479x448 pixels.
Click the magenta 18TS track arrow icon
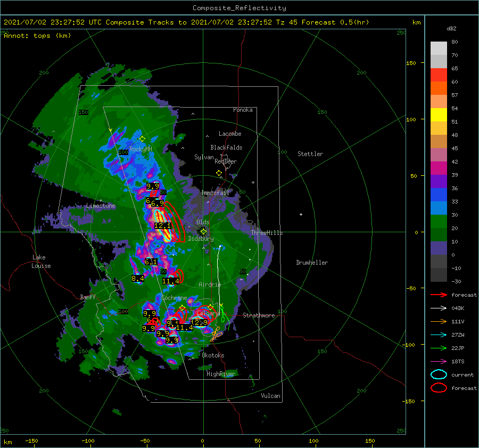coord(439,362)
